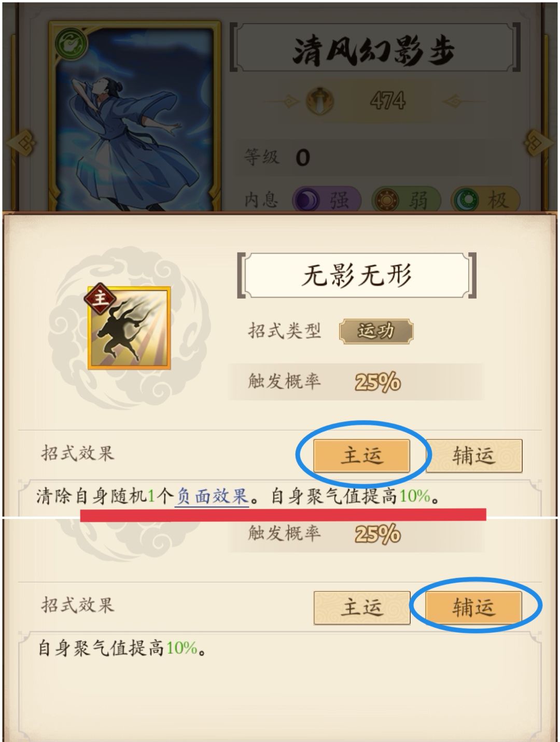Select the upper 主运 tab
This screenshot has width=560, height=742.
click(361, 456)
